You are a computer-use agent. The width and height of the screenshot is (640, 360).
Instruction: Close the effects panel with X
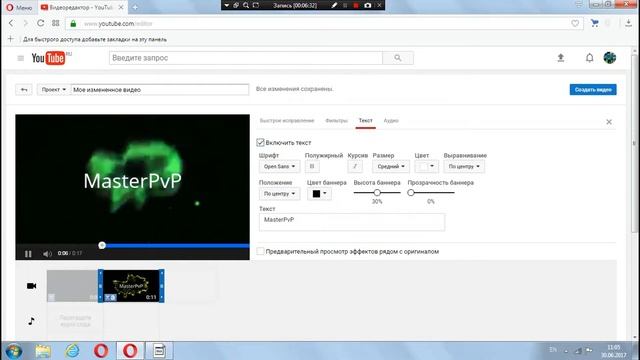pyautogui.click(x=609, y=122)
